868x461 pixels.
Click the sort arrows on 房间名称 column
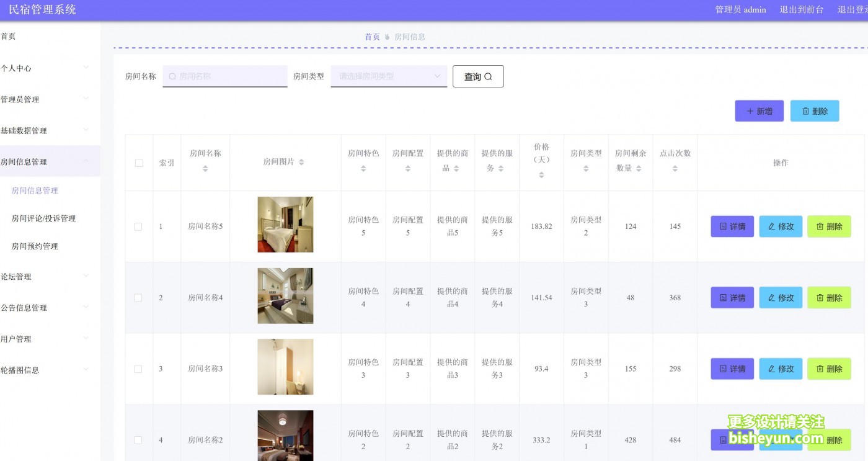tap(205, 169)
